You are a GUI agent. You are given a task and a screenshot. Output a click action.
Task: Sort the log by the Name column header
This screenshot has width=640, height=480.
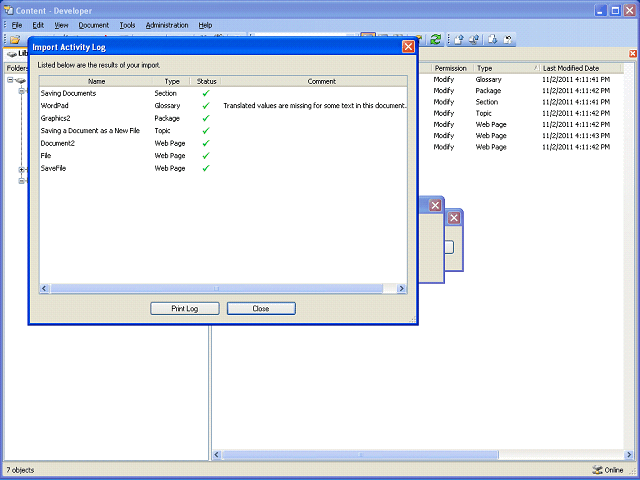[96, 81]
